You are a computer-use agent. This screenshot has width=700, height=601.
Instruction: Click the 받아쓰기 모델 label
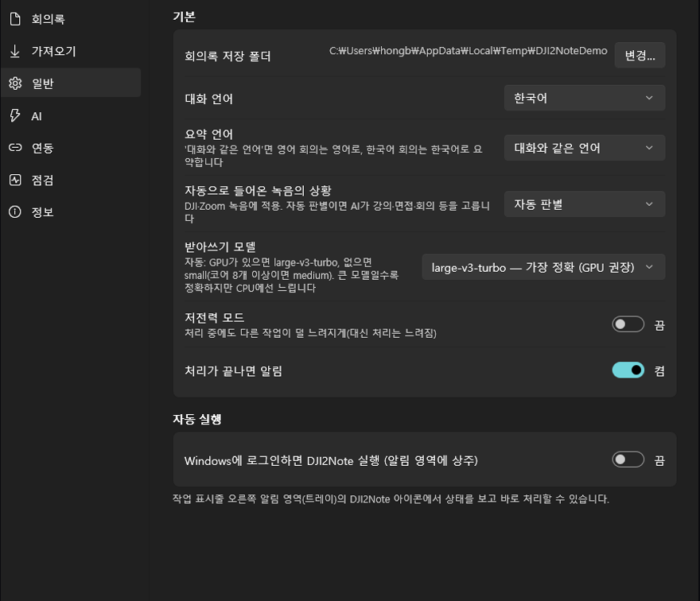[220, 246]
